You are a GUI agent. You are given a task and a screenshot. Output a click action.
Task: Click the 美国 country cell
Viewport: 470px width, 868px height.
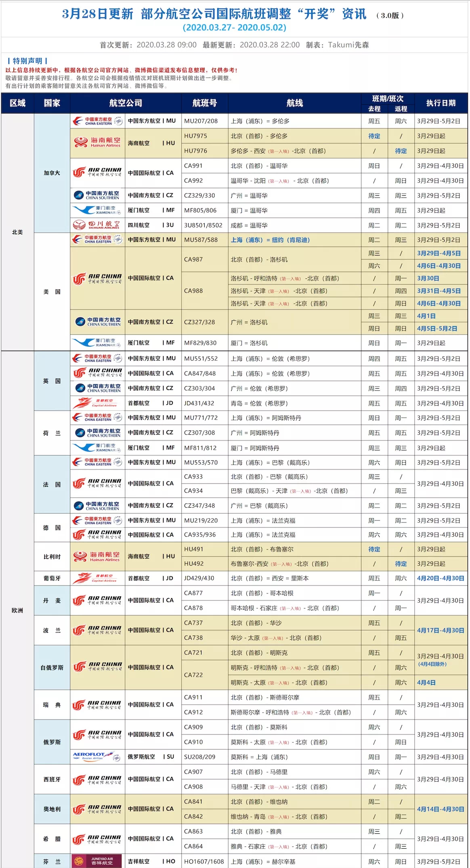point(52,292)
